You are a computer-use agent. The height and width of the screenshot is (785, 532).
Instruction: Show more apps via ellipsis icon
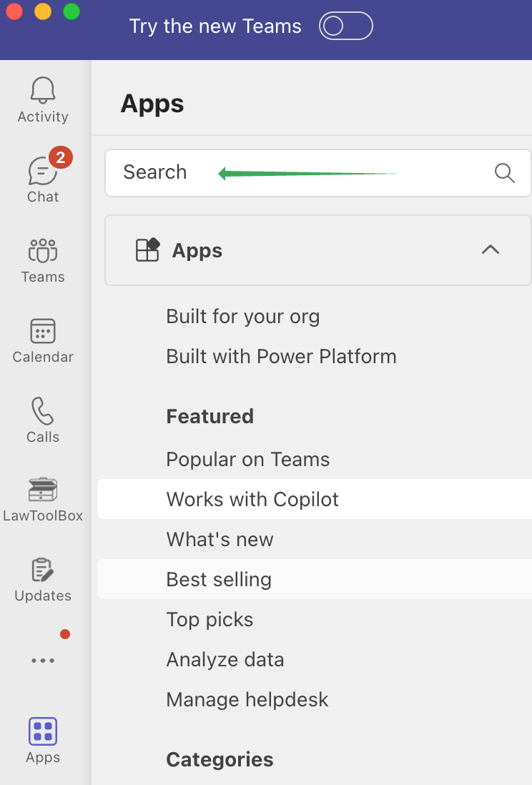coord(43,661)
